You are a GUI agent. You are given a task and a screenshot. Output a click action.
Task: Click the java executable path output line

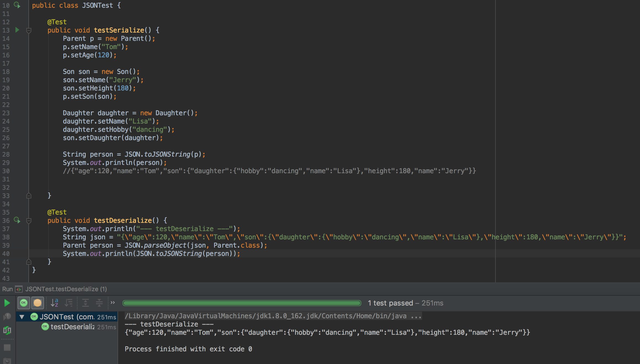(x=273, y=316)
